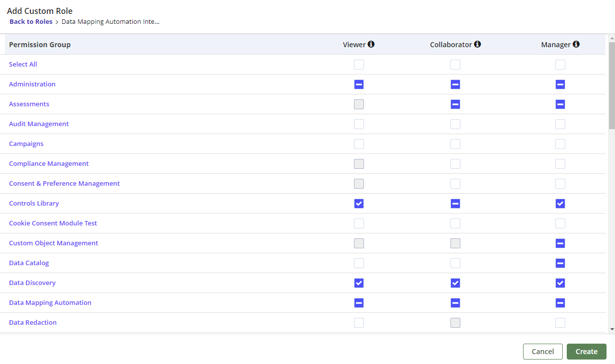
Task: Click the scrollbar down arrow
Action: pos(612,329)
